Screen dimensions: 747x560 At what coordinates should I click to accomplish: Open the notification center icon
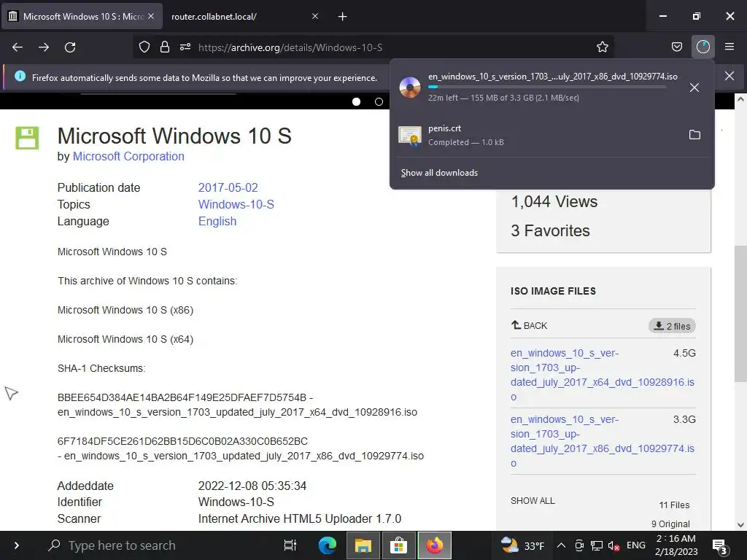pos(719,547)
